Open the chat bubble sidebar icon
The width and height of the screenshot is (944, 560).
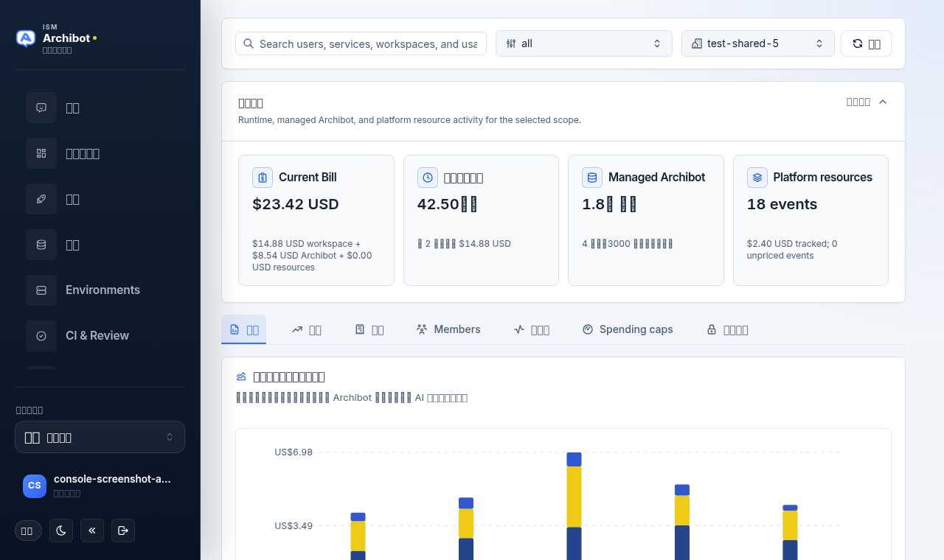coord(41,108)
